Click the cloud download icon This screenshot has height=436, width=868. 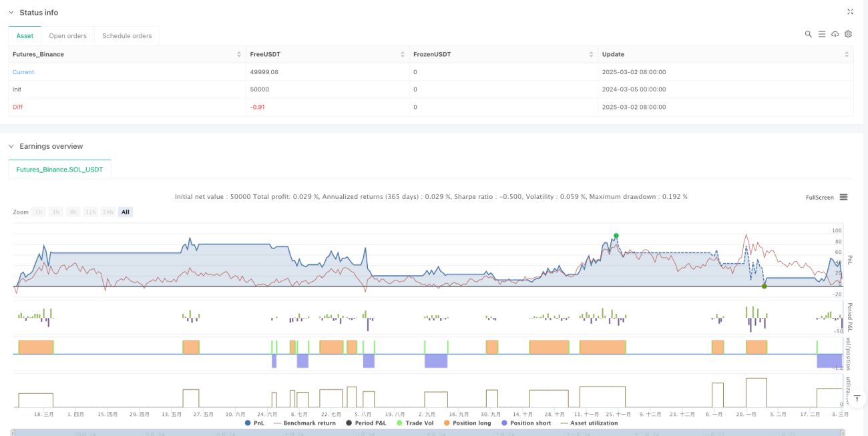[835, 34]
